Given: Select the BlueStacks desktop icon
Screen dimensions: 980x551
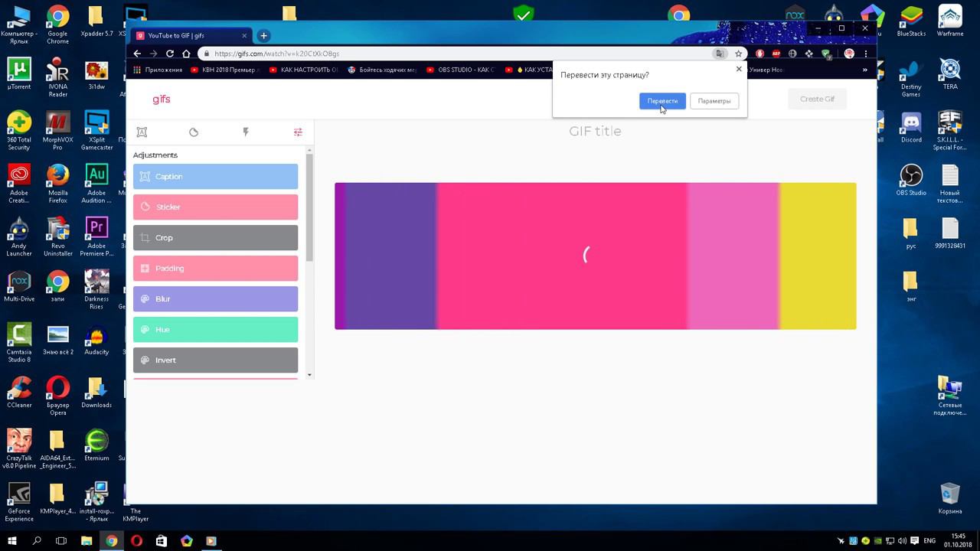Looking at the screenshot, I should coord(911,21).
